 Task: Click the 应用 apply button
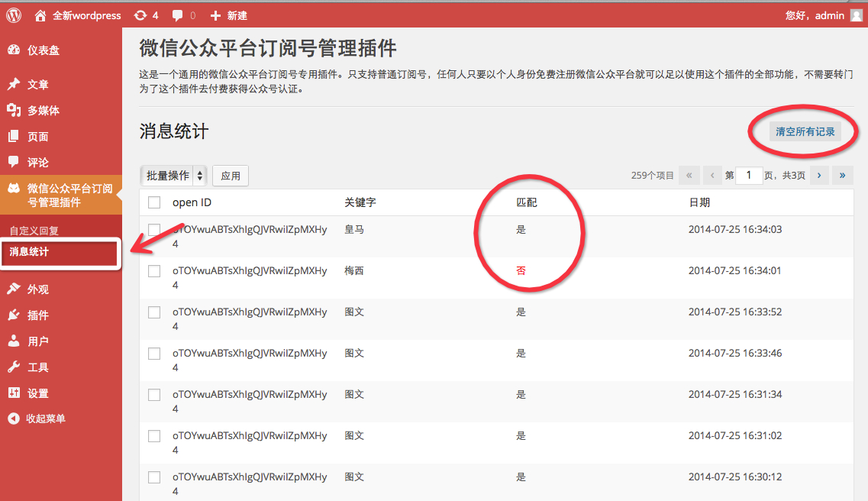(231, 176)
